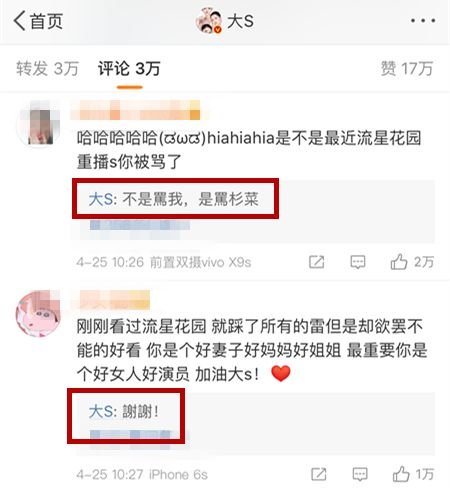Like the first comment with 2万 likes
Viewport: 450px width, 488px height.
pyautogui.click(x=412, y=262)
